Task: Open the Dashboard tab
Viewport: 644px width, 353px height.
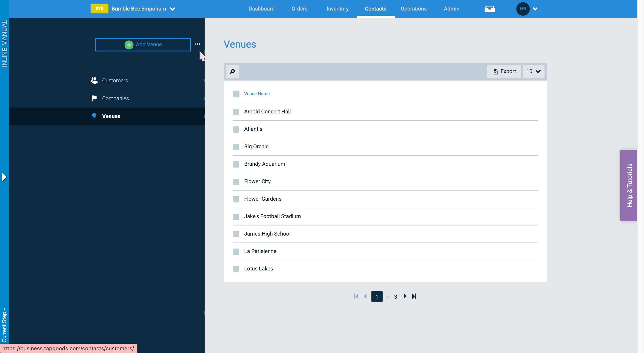Action: (x=261, y=9)
